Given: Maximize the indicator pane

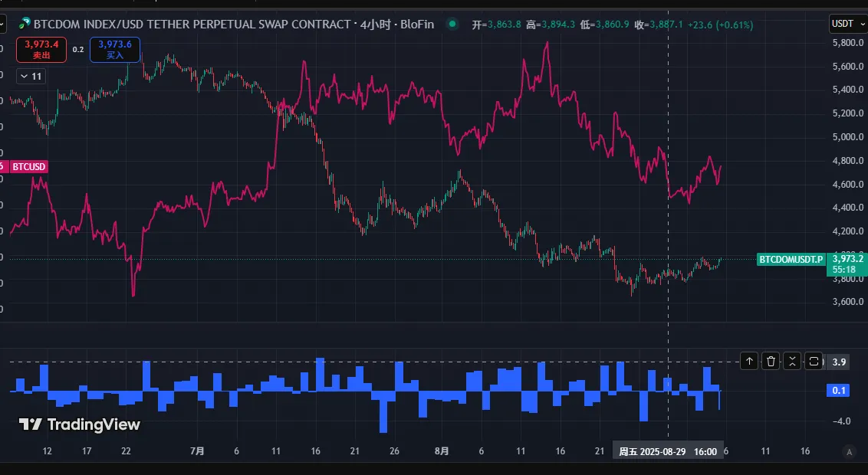Looking at the screenshot, I should click(x=814, y=361).
